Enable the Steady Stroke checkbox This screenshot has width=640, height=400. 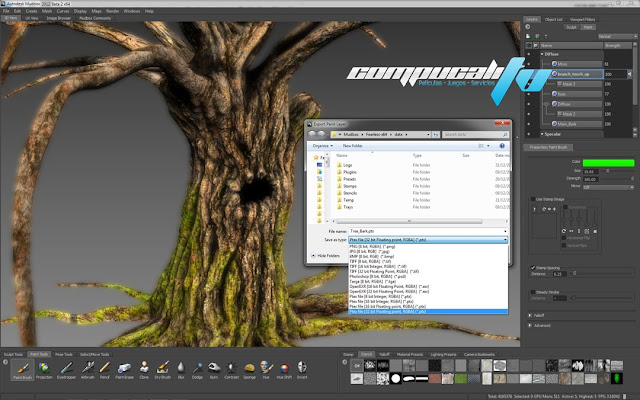(533, 292)
